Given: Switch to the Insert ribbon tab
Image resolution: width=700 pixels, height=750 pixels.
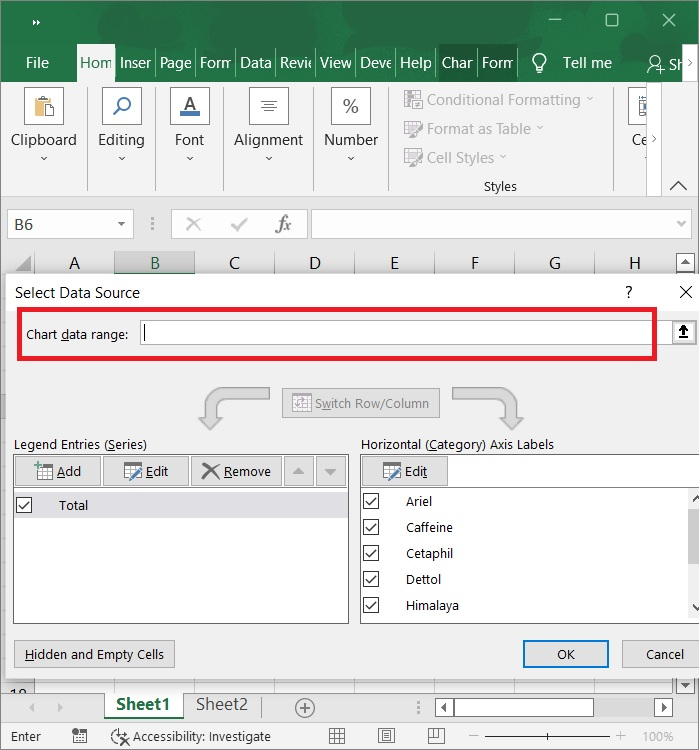Looking at the screenshot, I should (135, 63).
